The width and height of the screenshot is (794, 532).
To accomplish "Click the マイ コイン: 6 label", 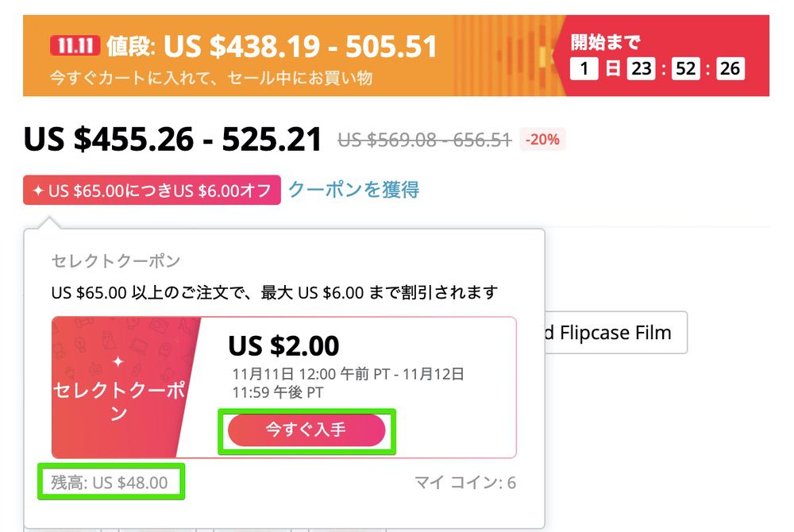I will [465, 483].
